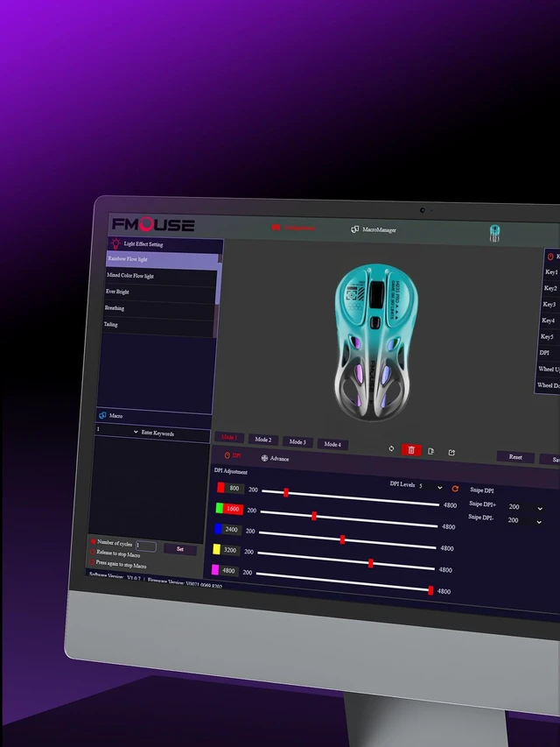Click the blue color swatch for 2400 DPI

[x=218, y=529]
